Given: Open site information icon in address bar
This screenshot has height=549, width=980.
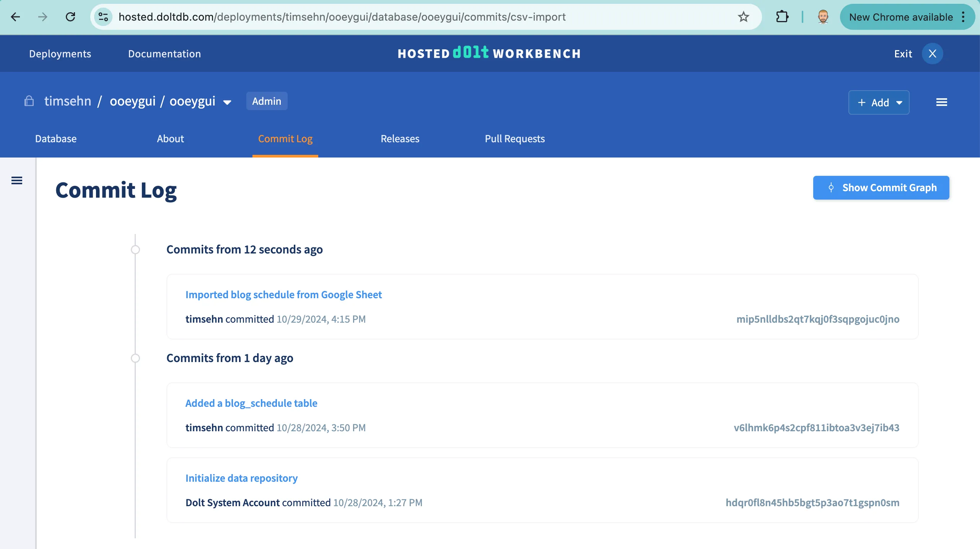Looking at the screenshot, I should (x=103, y=17).
